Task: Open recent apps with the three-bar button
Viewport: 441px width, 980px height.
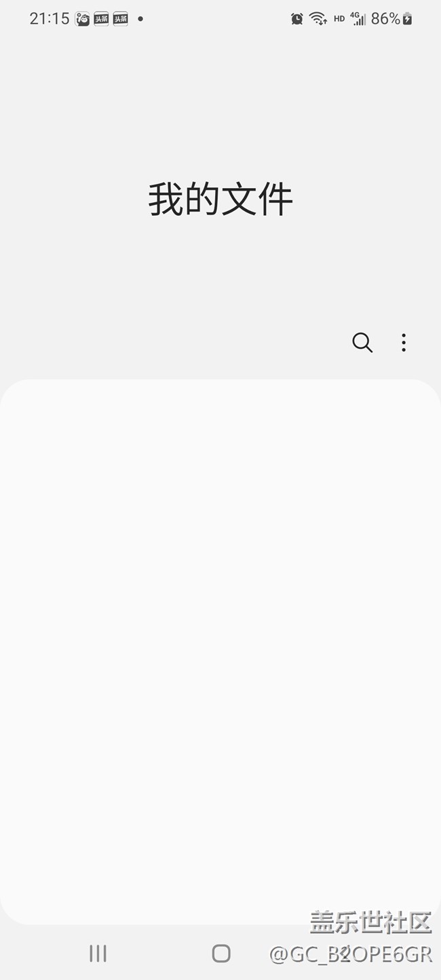Action: pos(98,954)
